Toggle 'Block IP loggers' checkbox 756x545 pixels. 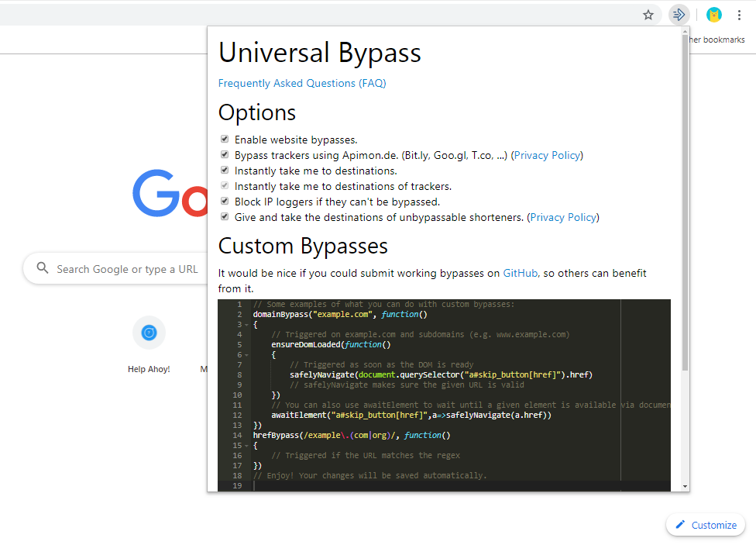(x=225, y=202)
